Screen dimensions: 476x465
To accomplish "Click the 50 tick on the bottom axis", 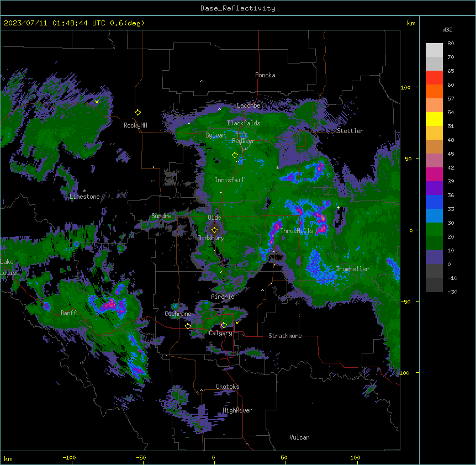I will coord(284,457).
